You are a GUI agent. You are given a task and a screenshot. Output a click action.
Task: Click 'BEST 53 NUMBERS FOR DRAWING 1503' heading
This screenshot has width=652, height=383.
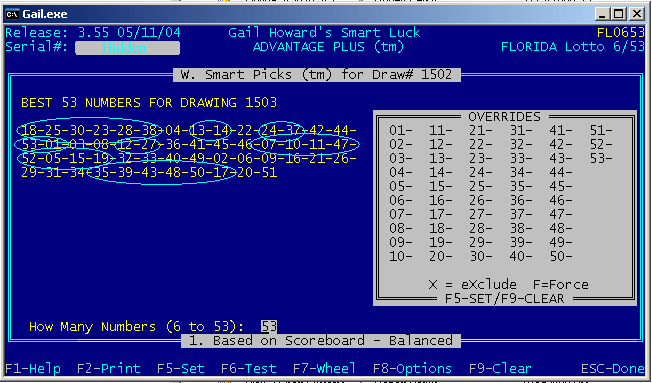(149, 103)
